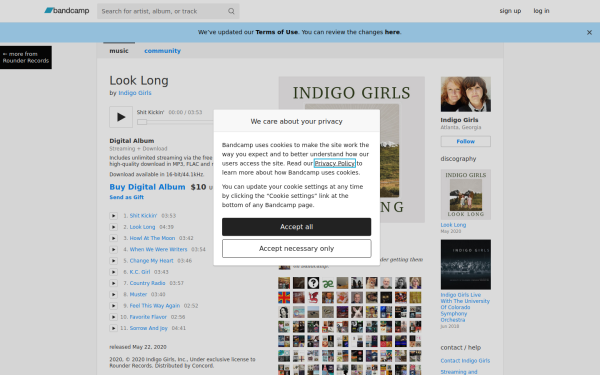The width and height of the screenshot is (600, 375).
Task: Play track 4 When We Were Writers
Action: click(x=114, y=249)
